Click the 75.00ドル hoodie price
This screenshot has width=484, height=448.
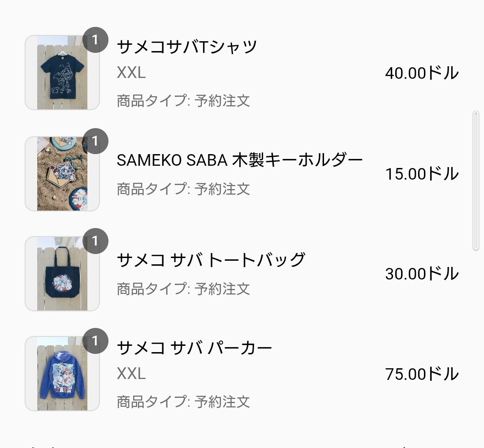point(422,374)
